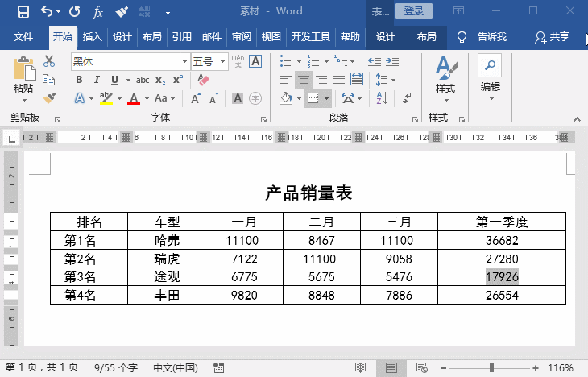Image resolution: width=588 pixels, height=377 pixels.
Task: Click the Format Painter brush icon
Action: click(x=49, y=97)
